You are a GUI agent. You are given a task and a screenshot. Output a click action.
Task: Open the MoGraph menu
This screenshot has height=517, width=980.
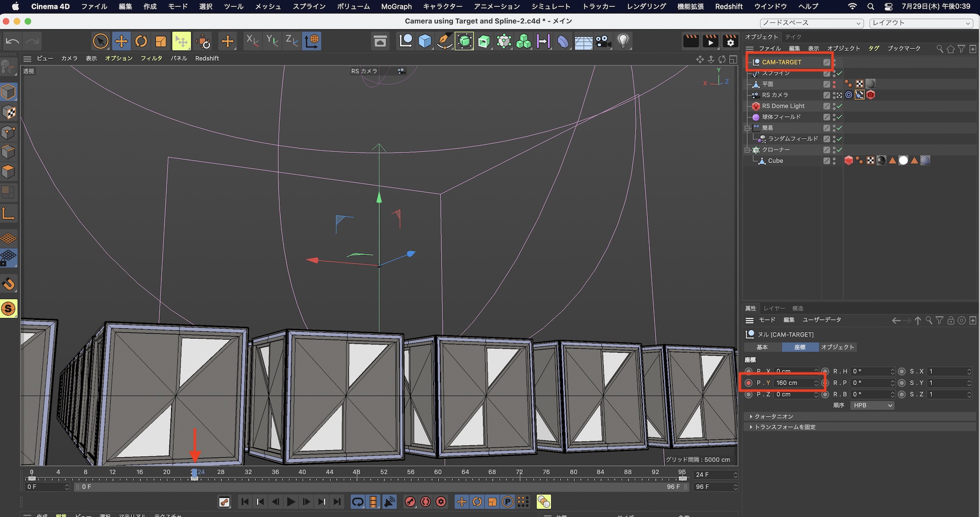tap(396, 6)
